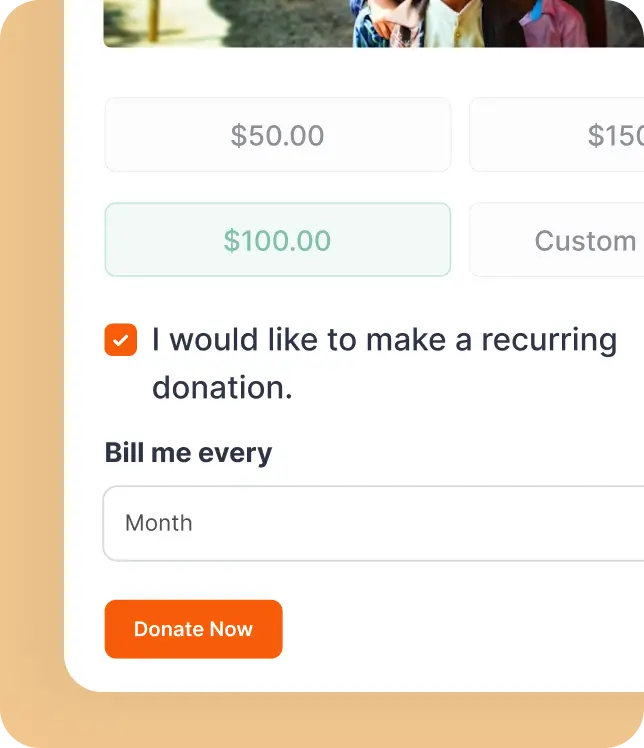The height and width of the screenshot is (748, 644).
Task: Open the Bill me every dropdown
Action: pyautogui.click(x=374, y=523)
